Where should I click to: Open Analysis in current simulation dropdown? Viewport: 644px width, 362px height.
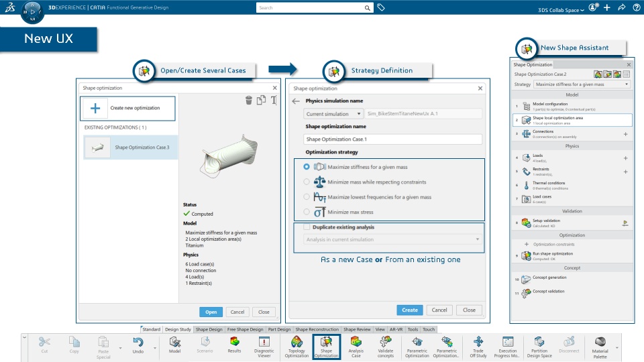pos(392,239)
